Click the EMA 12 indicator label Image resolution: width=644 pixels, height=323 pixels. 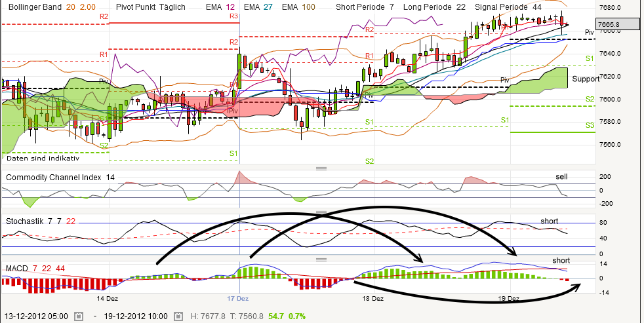click(220, 7)
